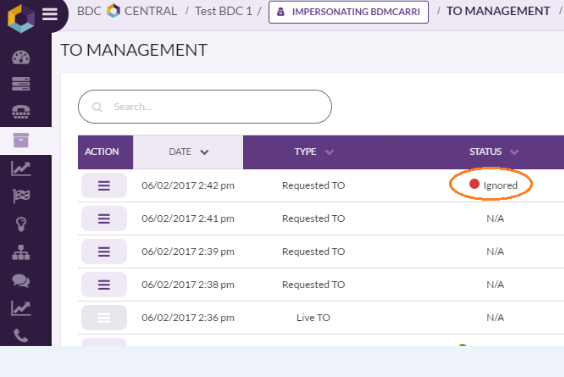Open action menu for 2:41 pm row
The image size is (564, 377).
click(104, 219)
